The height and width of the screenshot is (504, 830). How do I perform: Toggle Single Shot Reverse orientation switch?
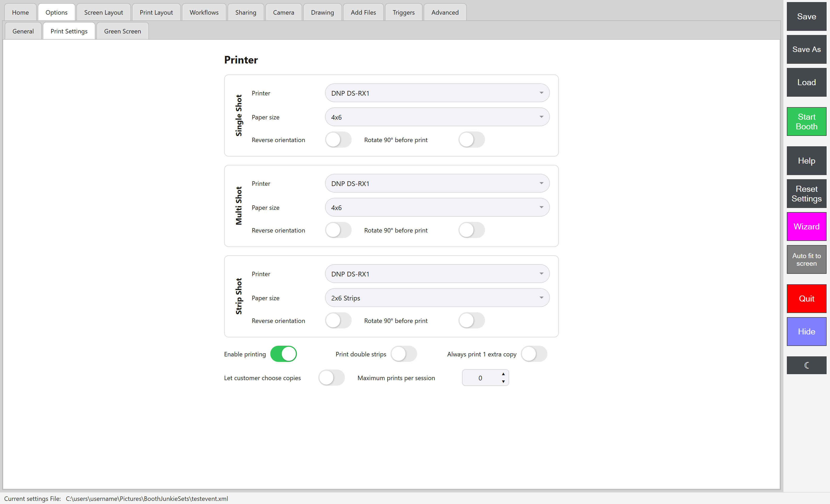pyautogui.click(x=338, y=140)
